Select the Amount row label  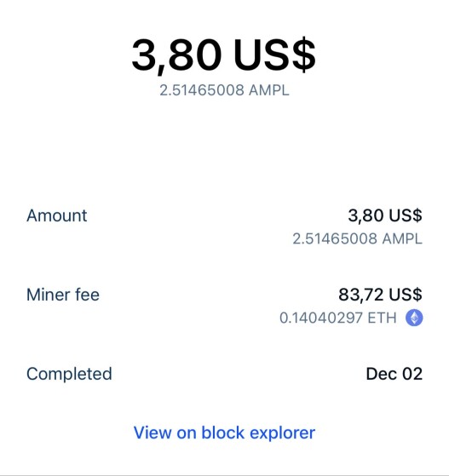click(57, 215)
